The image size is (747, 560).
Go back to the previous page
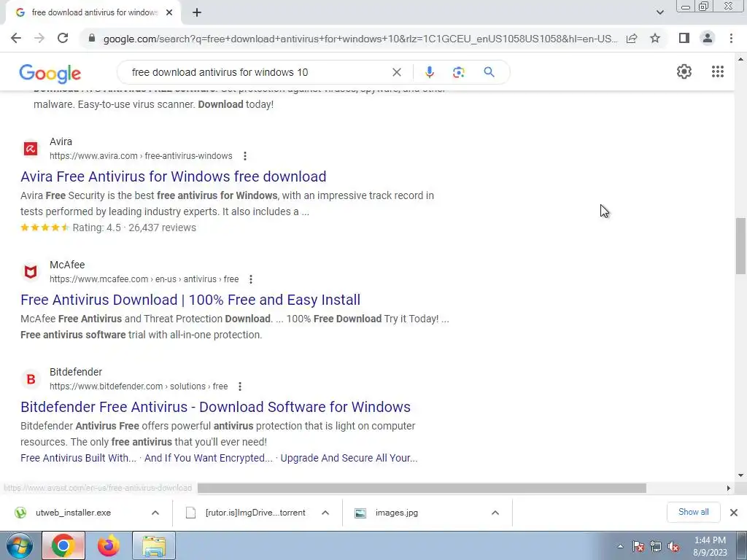(16, 38)
